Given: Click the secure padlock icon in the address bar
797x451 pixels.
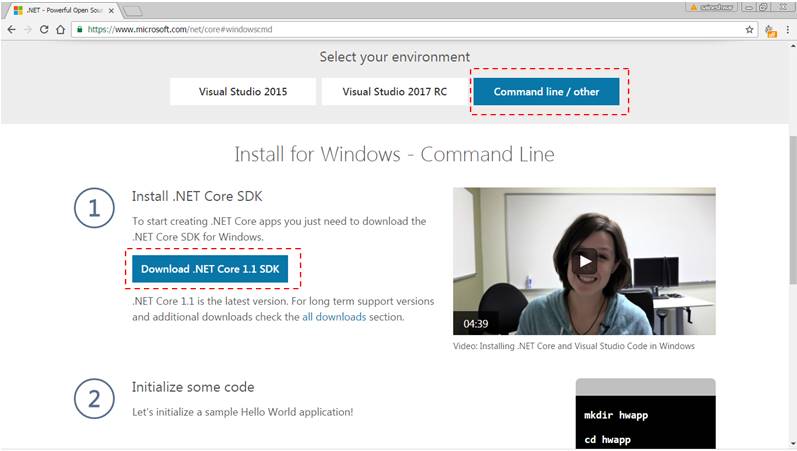Looking at the screenshot, I should [x=79, y=29].
